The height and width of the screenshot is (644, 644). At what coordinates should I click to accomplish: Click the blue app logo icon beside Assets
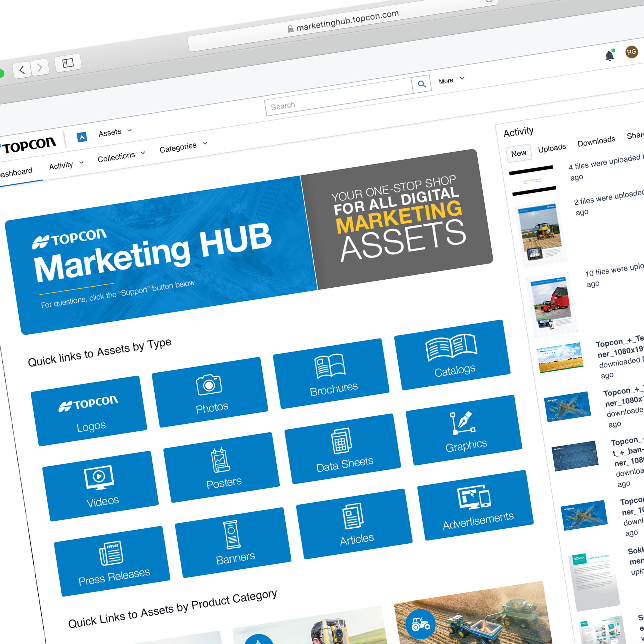[x=82, y=137]
